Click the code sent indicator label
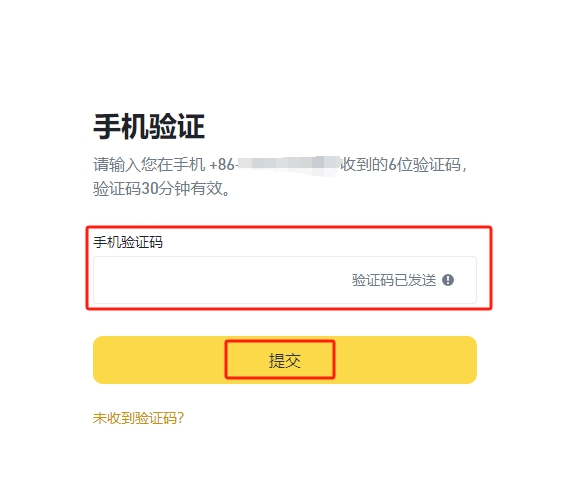This screenshot has height=483, width=579. (394, 280)
